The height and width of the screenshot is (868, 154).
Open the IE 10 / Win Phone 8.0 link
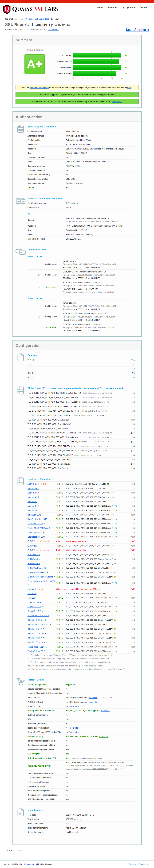(37, 568)
